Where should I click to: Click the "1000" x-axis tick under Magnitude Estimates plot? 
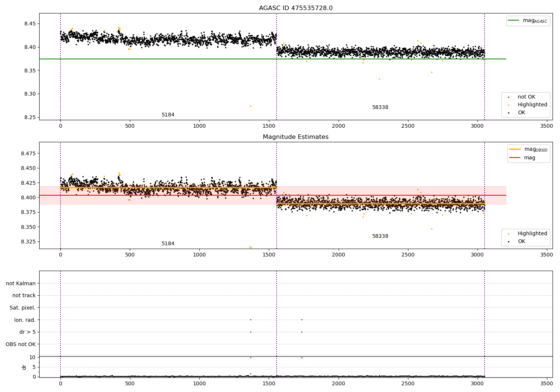(199, 255)
